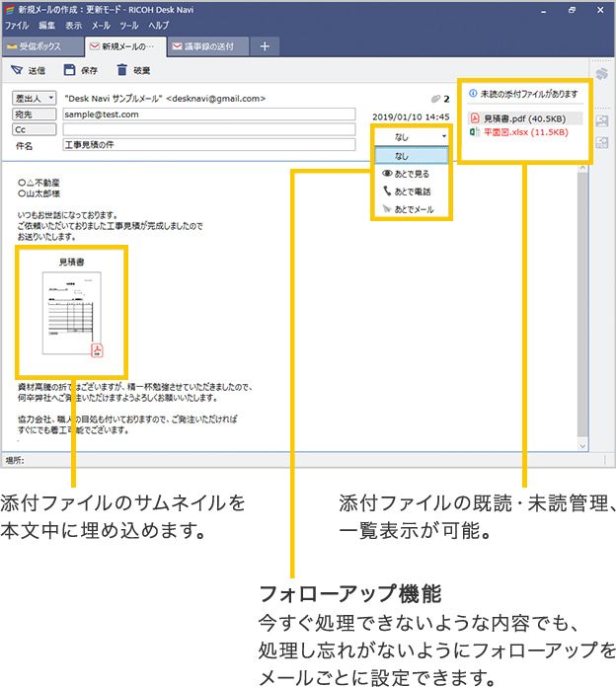Open the ツール menu

[x=128, y=24]
